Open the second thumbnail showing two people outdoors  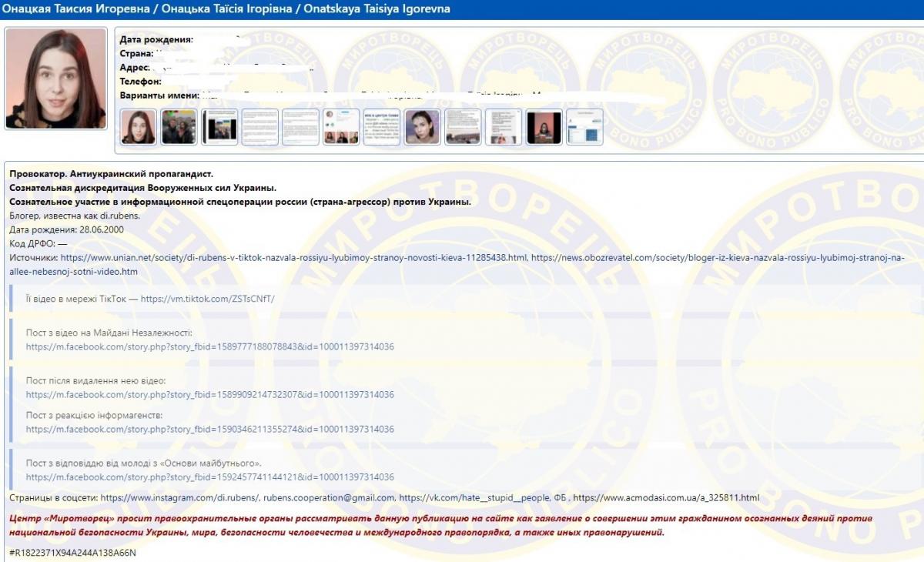(x=179, y=127)
